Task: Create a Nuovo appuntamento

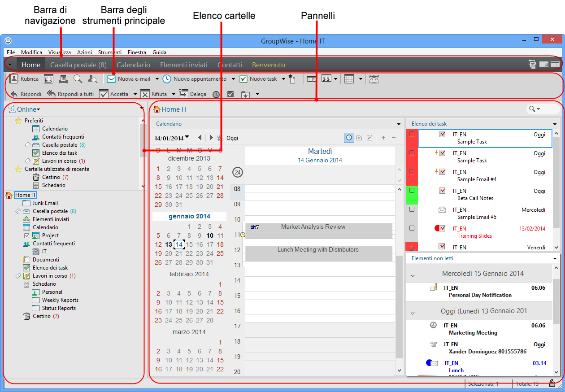Action: (194, 79)
